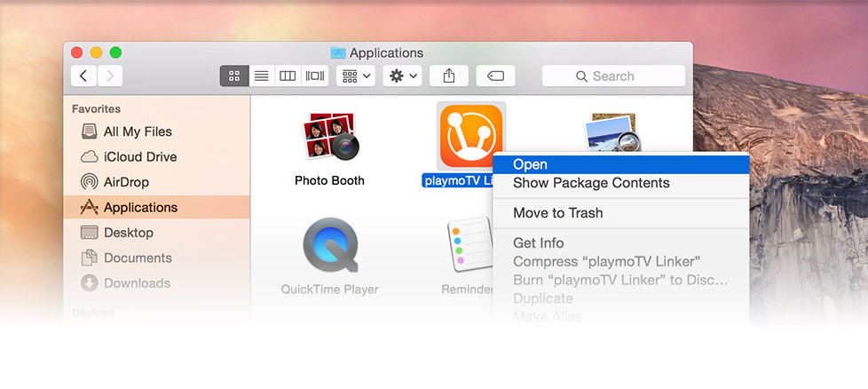Viewport: 868px width, 389px height.
Task: Select Applications in sidebar
Action: pyautogui.click(x=157, y=207)
